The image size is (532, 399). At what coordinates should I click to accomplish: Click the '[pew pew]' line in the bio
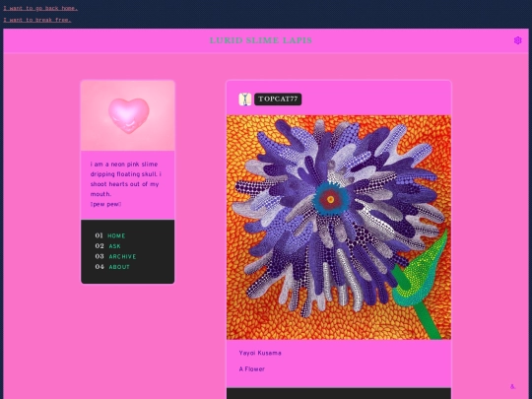[105, 204]
